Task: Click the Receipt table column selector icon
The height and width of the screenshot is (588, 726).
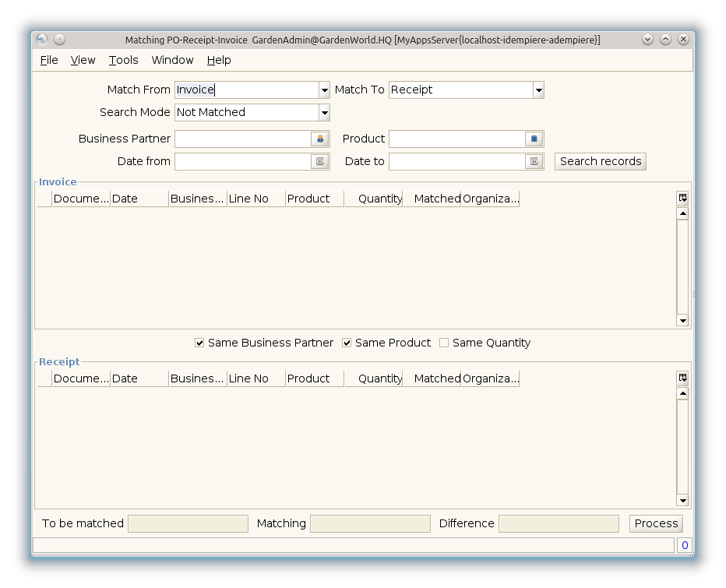Action: coord(682,379)
